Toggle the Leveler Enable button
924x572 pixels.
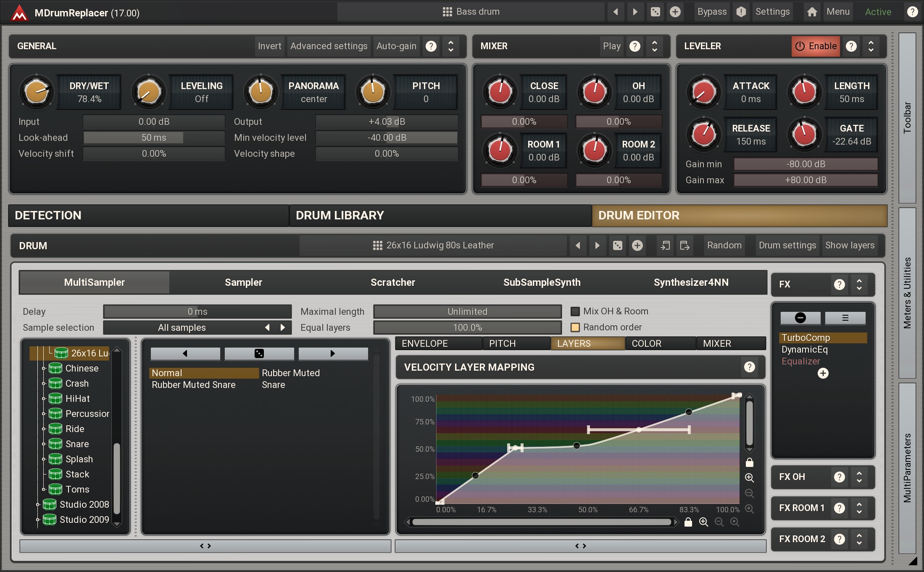(815, 46)
